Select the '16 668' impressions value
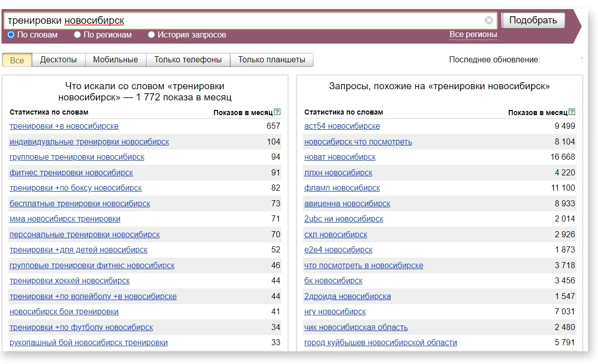 tap(562, 157)
